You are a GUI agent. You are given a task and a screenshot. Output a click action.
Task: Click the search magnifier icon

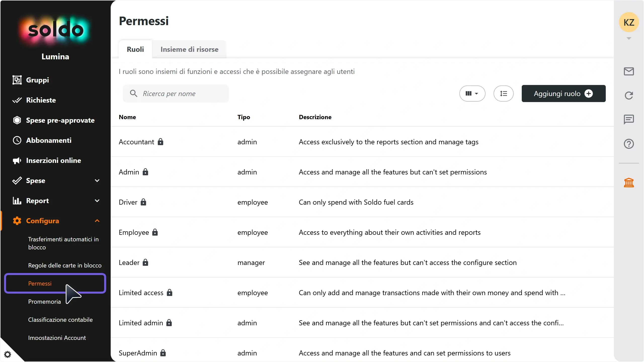pos(134,94)
